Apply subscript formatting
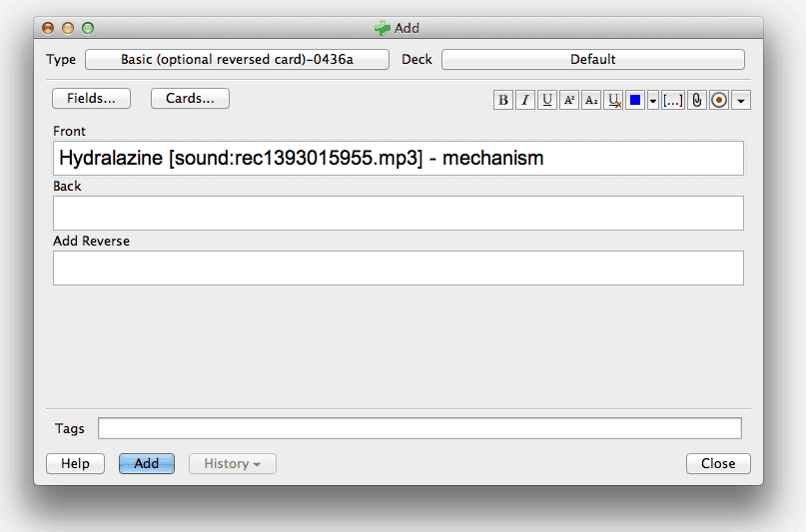 click(x=591, y=100)
